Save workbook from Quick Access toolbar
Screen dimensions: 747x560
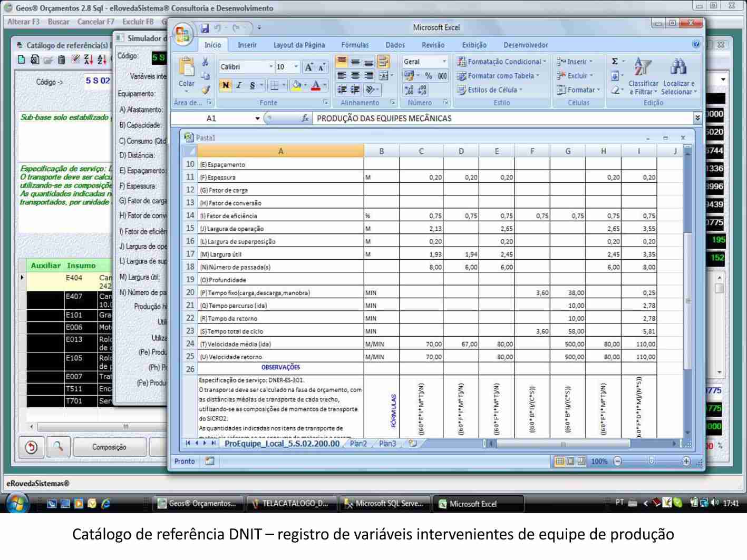click(205, 28)
